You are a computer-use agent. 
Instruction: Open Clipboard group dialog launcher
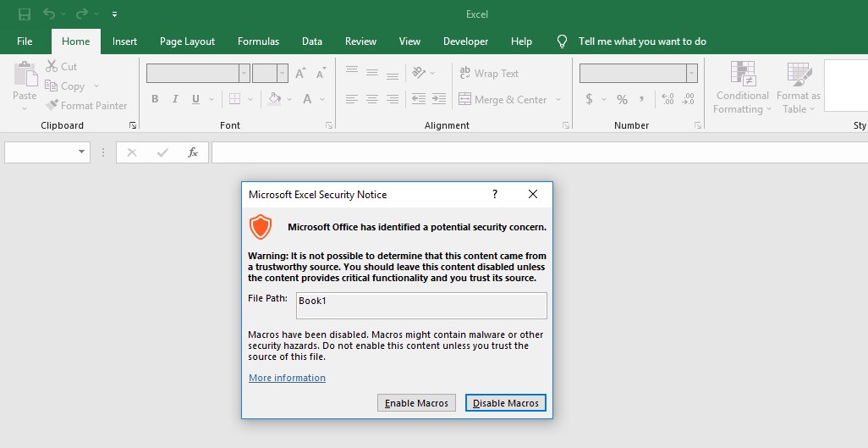133,126
